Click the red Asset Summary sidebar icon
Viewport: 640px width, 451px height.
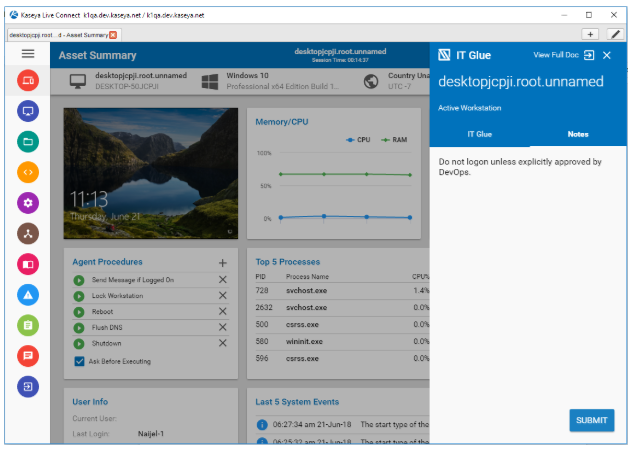point(28,80)
